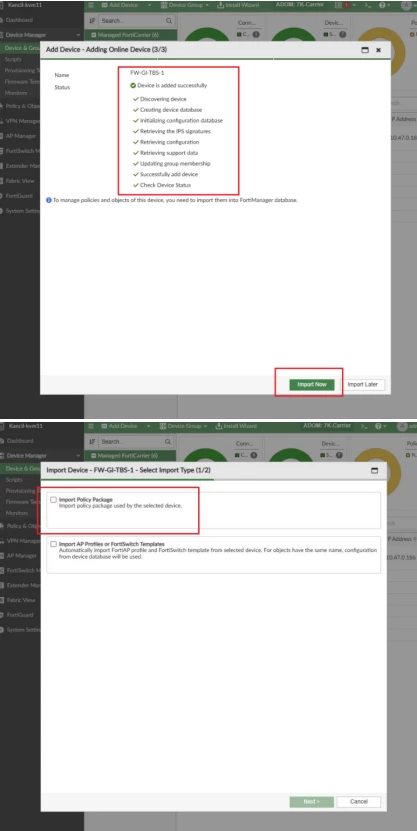Image resolution: width=417 pixels, height=831 pixels.
Task: Collapse Device Manager chevron behind Import Device dialog
Action: pyautogui.click(x=78, y=455)
